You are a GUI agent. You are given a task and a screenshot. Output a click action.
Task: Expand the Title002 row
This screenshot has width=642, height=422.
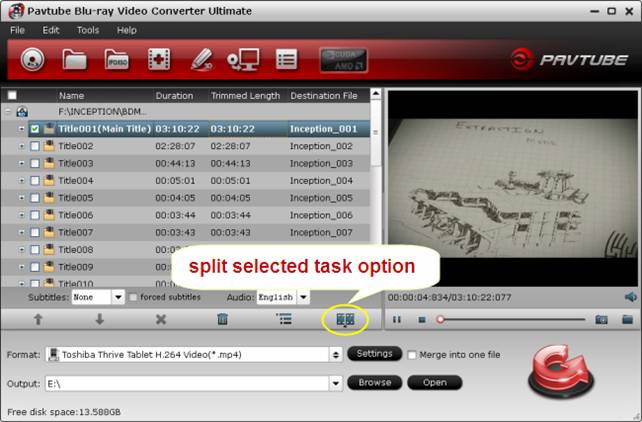pos(21,146)
